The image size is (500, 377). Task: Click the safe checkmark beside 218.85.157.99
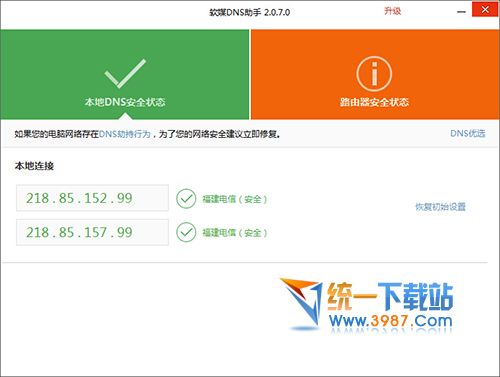pyautogui.click(x=186, y=232)
